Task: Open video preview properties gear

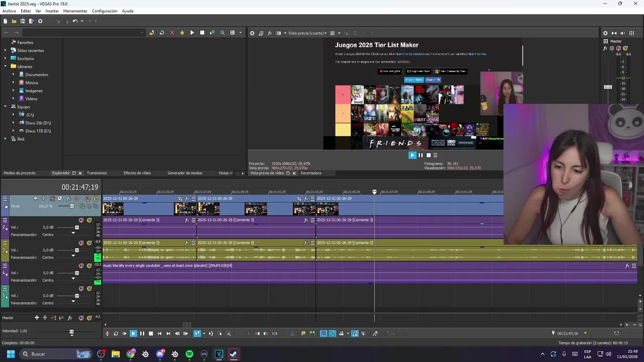Action: (253, 33)
